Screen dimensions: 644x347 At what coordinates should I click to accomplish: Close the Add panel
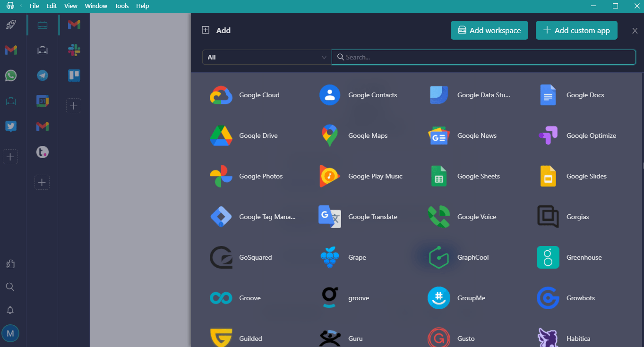pyautogui.click(x=635, y=31)
